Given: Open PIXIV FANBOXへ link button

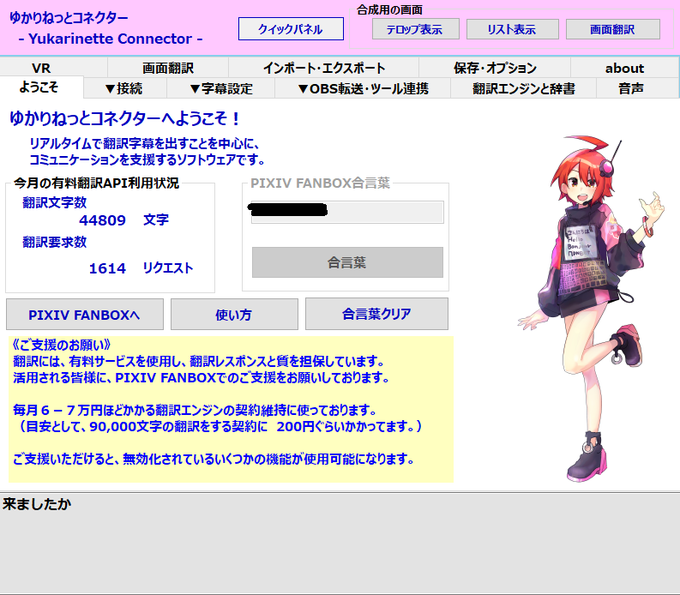Looking at the screenshot, I should [85, 314].
